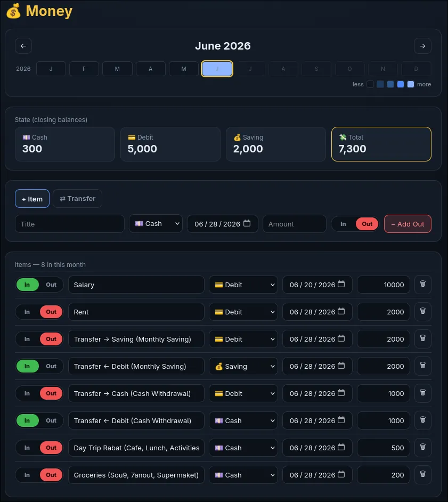Switch to the + Item tab
The width and height of the screenshot is (448, 502).
pos(32,199)
